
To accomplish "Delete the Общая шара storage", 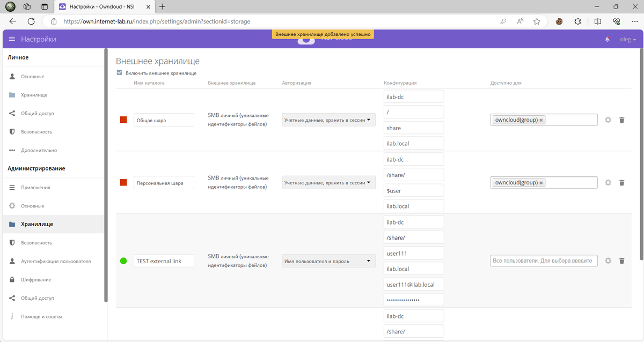I will point(622,120).
